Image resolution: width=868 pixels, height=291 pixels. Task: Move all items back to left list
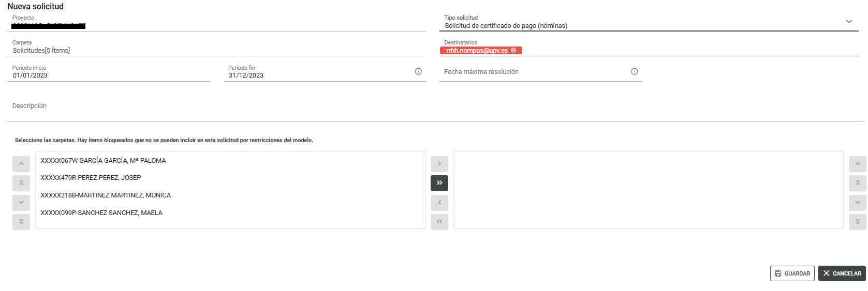click(439, 222)
